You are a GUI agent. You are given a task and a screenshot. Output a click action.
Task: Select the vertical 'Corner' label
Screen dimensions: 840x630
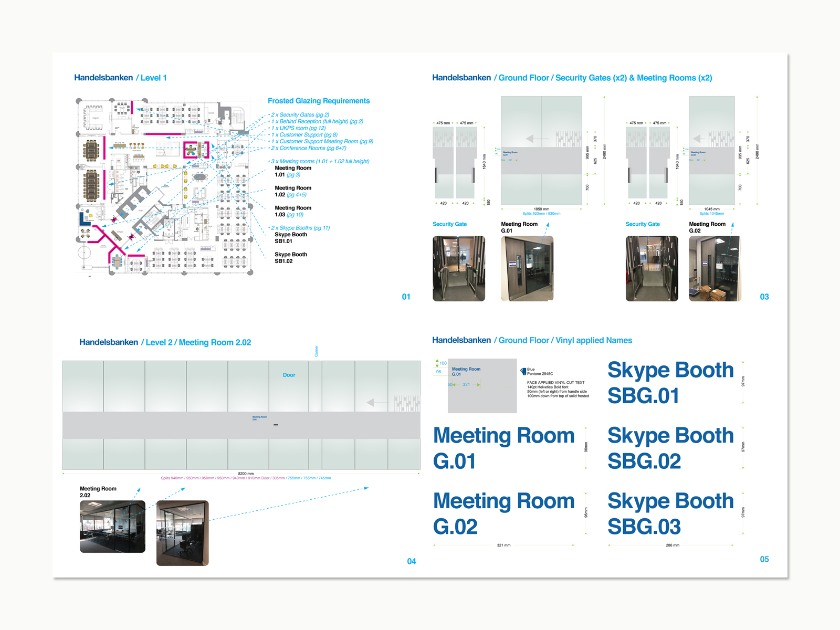(316, 351)
